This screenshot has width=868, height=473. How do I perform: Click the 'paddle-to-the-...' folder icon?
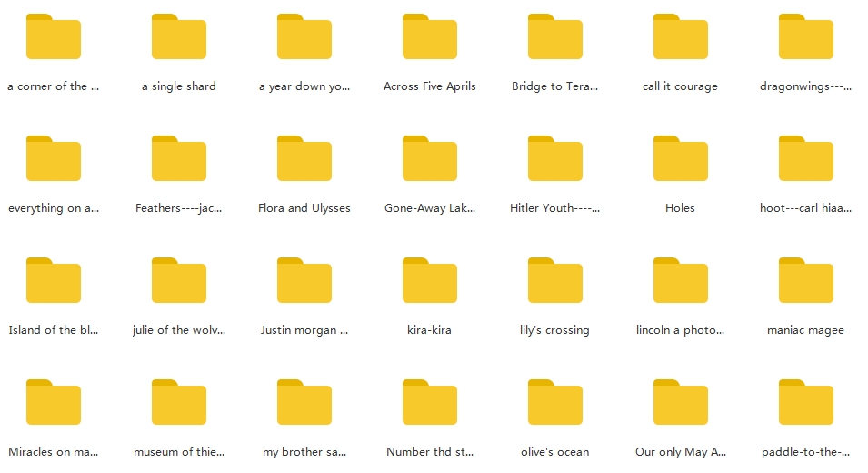(806, 402)
